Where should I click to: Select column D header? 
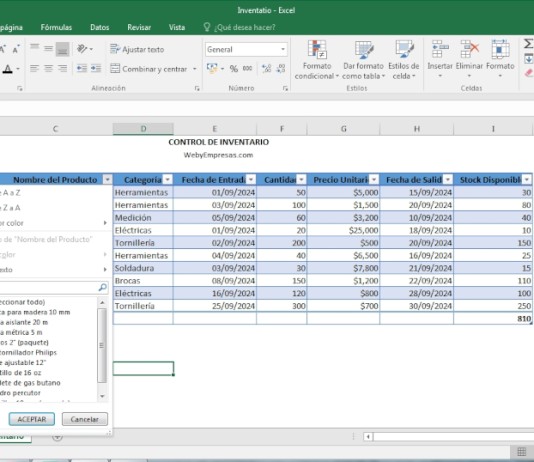pos(143,129)
